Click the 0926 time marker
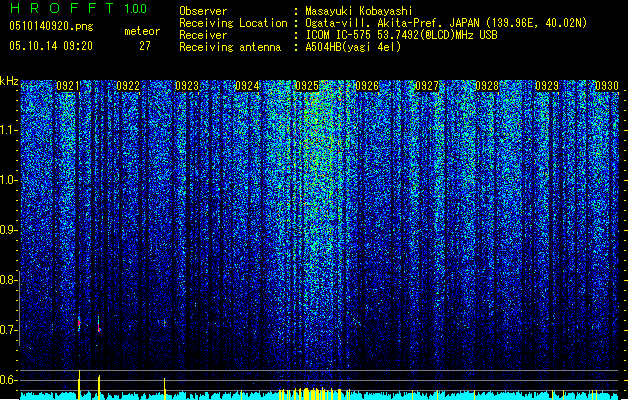The width and height of the screenshot is (629, 400). point(367,86)
